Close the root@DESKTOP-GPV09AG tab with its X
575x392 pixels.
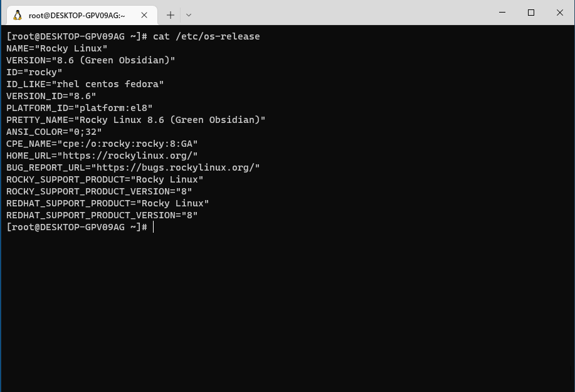(x=144, y=14)
